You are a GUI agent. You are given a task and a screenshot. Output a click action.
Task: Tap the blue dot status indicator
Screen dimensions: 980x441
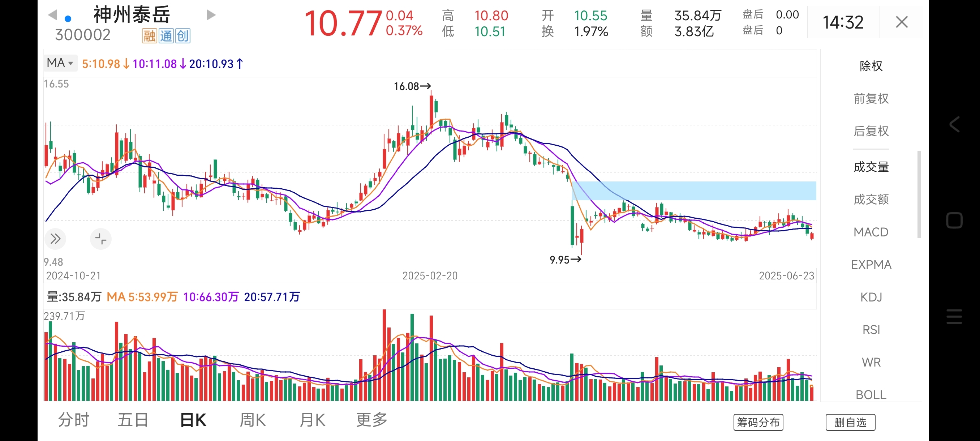[68, 18]
